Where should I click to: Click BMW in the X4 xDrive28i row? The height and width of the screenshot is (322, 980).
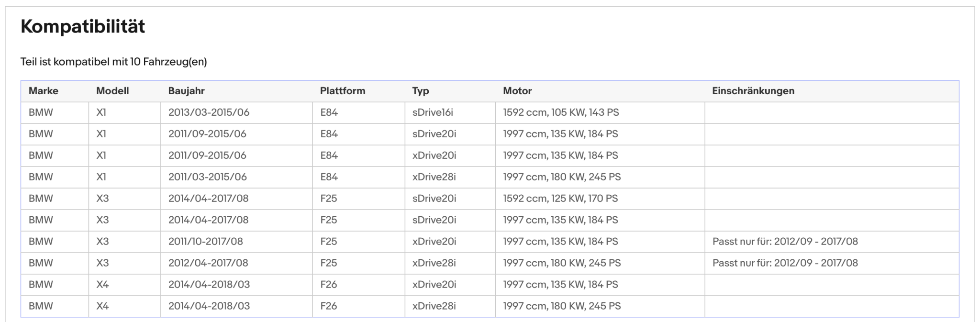41,306
